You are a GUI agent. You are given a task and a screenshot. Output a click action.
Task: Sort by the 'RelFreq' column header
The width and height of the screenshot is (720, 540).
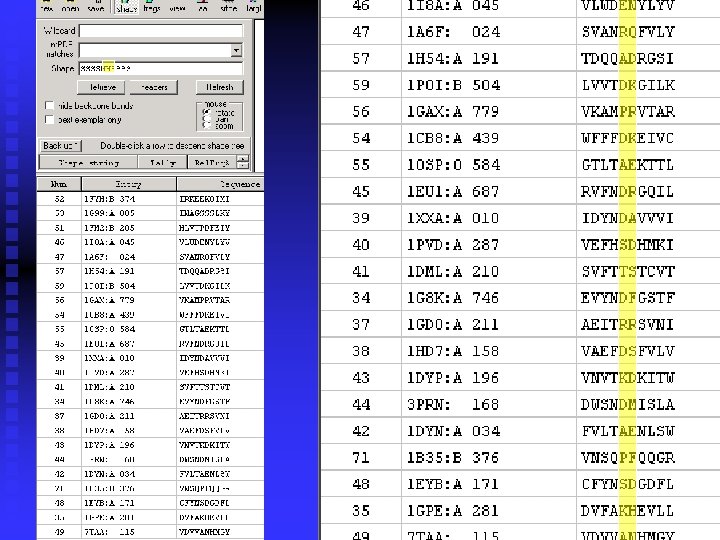click(212, 162)
